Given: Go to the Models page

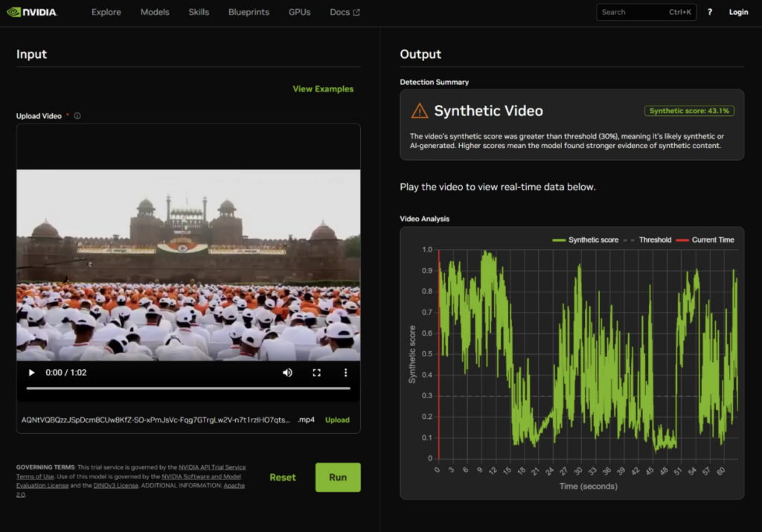Looking at the screenshot, I should pos(155,12).
